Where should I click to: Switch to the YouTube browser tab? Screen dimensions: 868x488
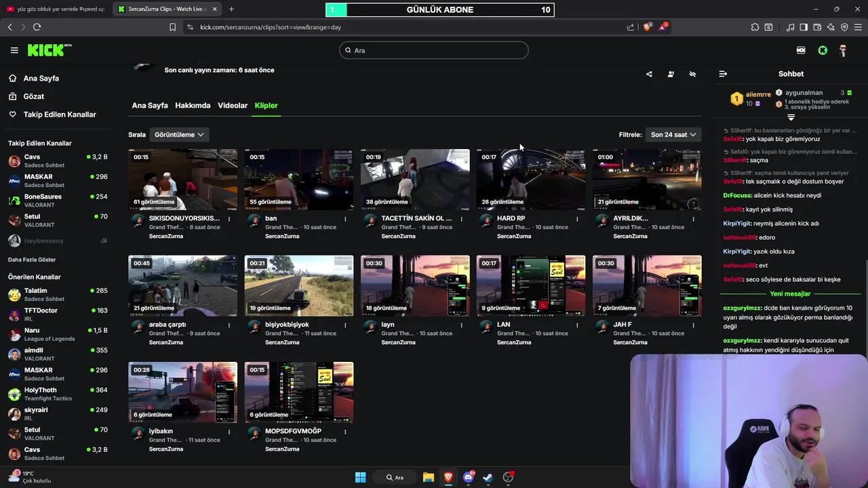point(55,9)
